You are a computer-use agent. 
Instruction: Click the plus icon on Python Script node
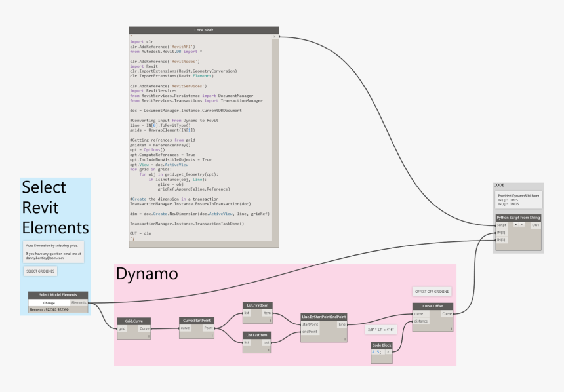(x=515, y=225)
